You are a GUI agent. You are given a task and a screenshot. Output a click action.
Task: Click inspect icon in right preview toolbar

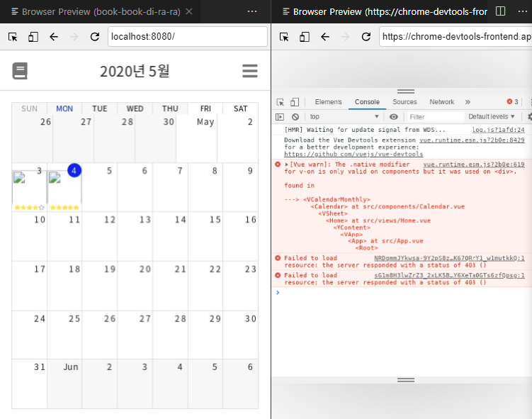click(284, 37)
